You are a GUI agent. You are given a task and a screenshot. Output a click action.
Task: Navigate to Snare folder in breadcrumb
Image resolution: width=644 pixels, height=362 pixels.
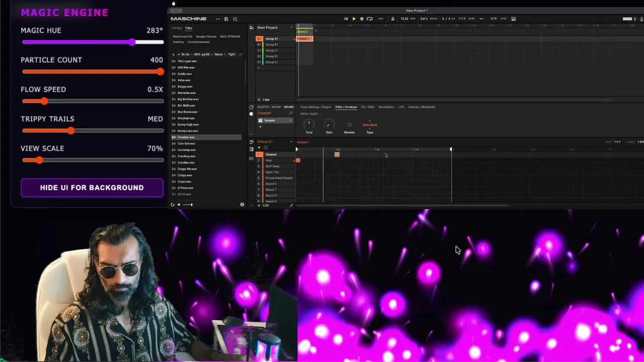point(219,54)
